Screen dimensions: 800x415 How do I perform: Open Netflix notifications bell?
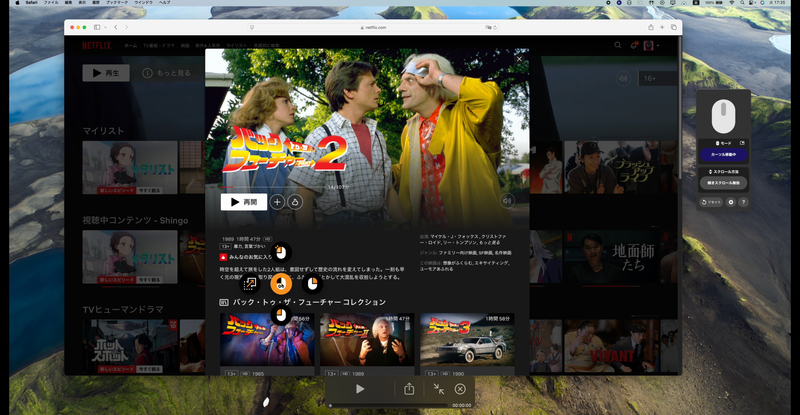coord(634,45)
